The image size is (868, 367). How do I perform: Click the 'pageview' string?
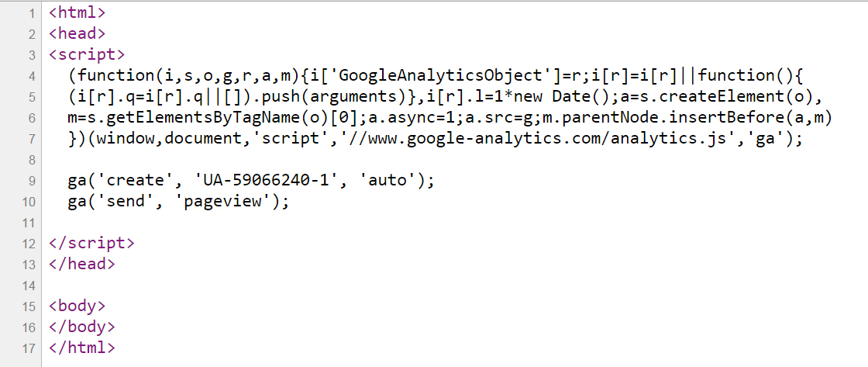[x=226, y=202]
